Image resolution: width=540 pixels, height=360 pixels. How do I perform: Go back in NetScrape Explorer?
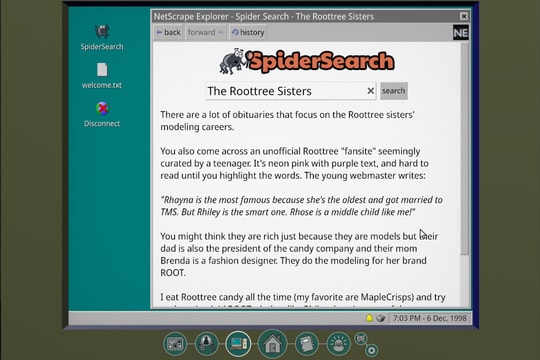pyautogui.click(x=168, y=32)
